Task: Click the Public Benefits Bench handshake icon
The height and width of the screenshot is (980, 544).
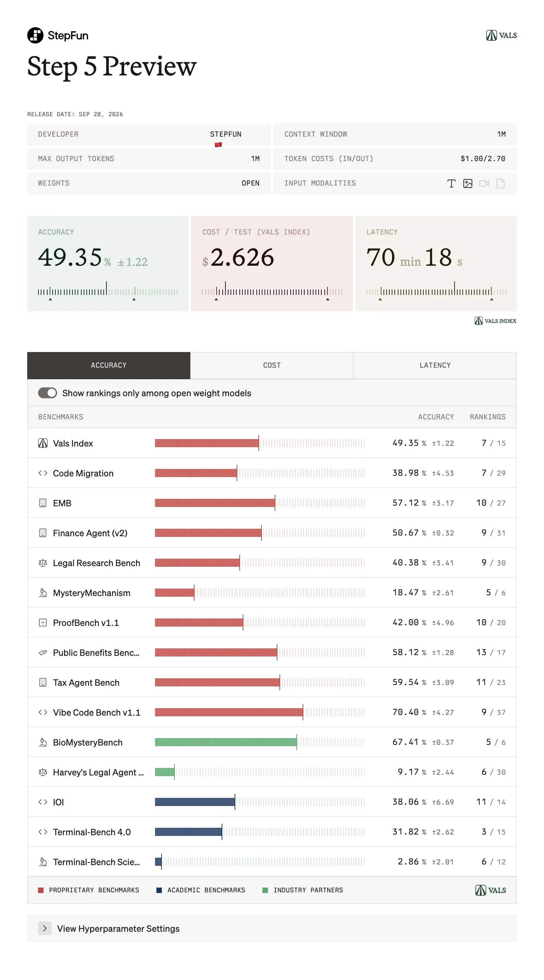Action: [42, 652]
